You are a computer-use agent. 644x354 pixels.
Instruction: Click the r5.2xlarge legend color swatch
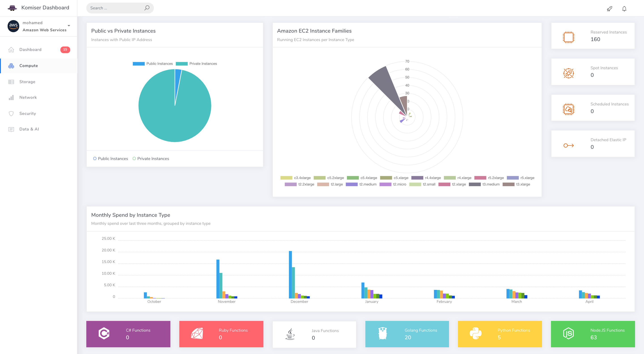tap(480, 178)
